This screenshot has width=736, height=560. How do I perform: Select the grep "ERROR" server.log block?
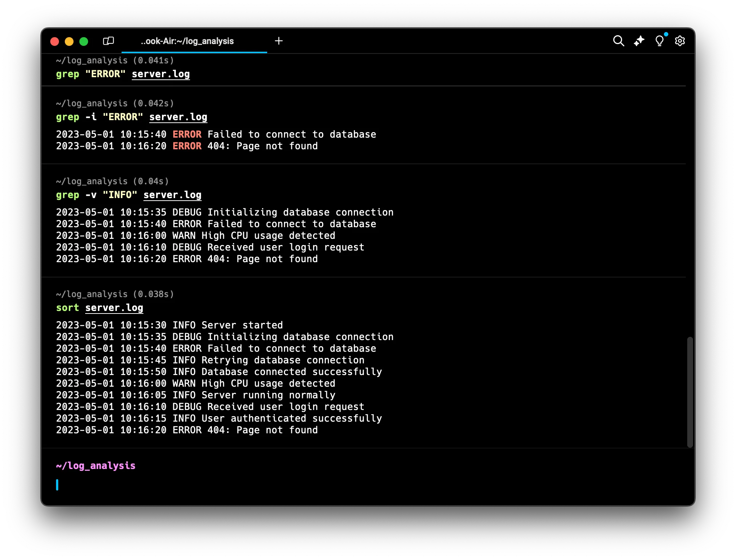pyautogui.click(x=123, y=74)
